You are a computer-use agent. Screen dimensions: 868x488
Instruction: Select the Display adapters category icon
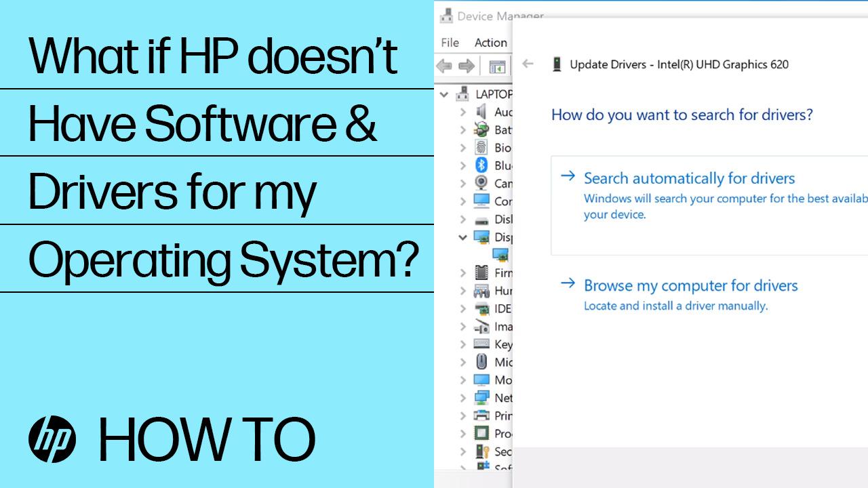click(483, 237)
